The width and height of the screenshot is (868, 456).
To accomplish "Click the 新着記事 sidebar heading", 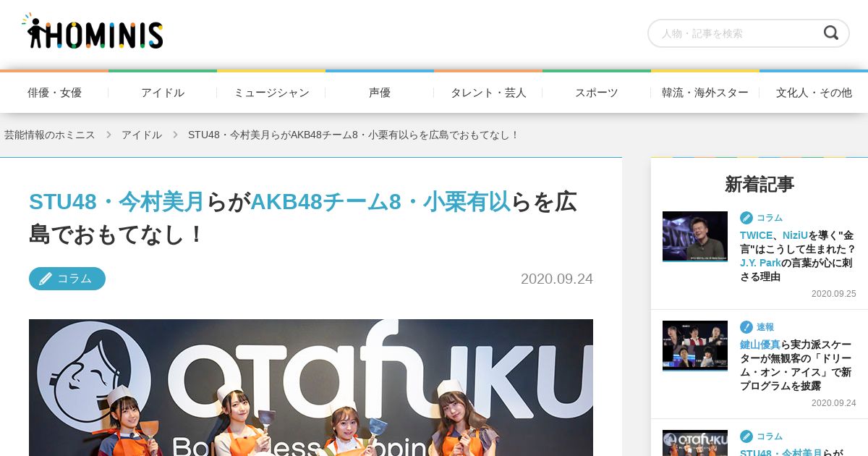I will 759,184.
